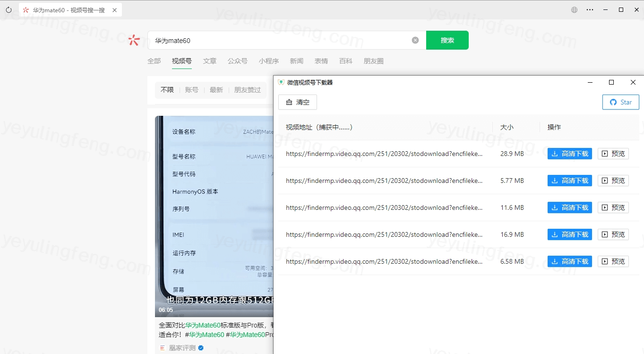Open the 小程序 tab

269,61
